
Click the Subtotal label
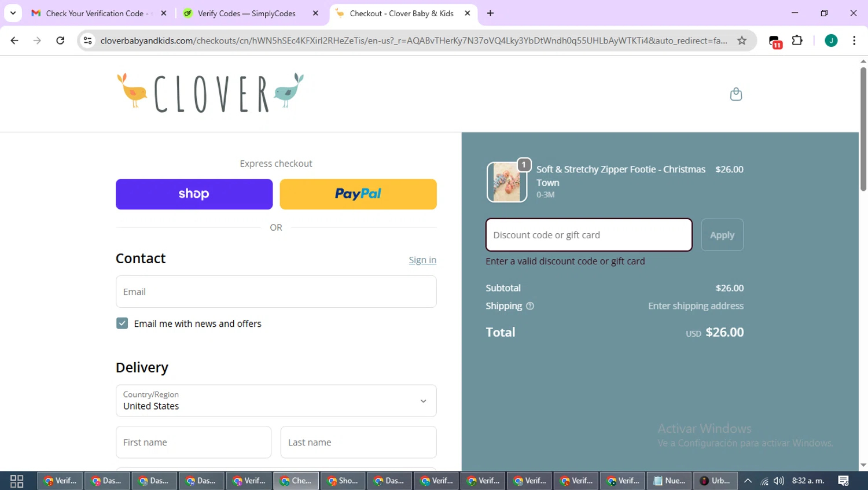coord(503,288)
